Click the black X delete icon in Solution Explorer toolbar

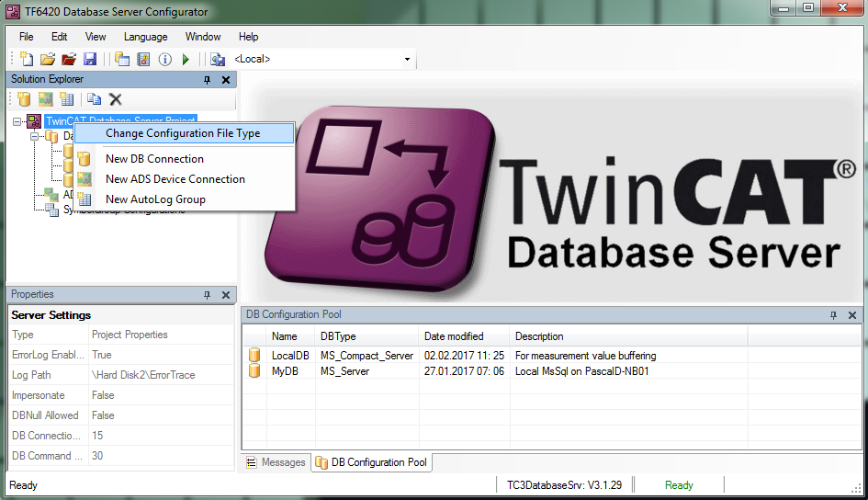(116, 99)
